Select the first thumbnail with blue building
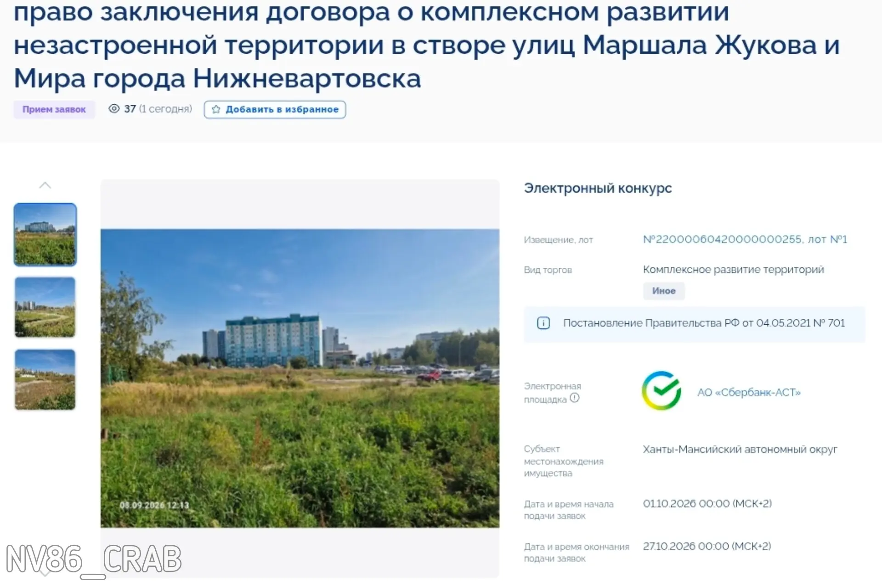The image size is (882, 588). (45, 234)
